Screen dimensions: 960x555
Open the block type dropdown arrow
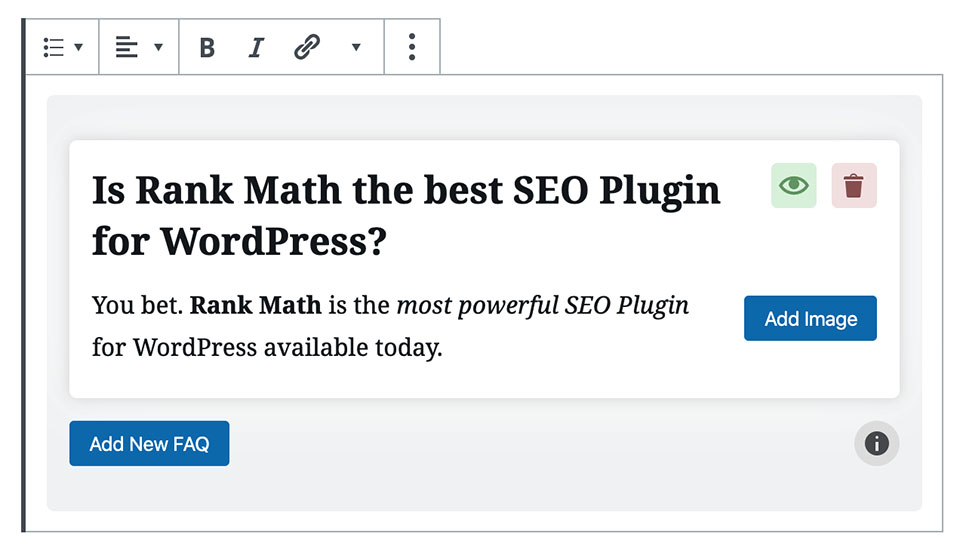(x=78, y=47)
